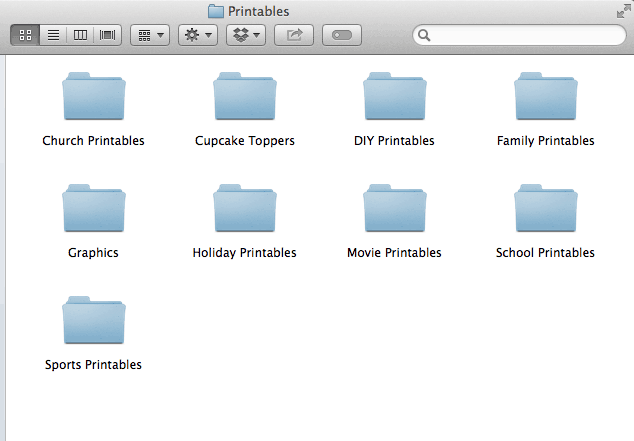Select the Holiday Printables folder icon
This screenshot has width=634, height=441.
click(245, 208)
